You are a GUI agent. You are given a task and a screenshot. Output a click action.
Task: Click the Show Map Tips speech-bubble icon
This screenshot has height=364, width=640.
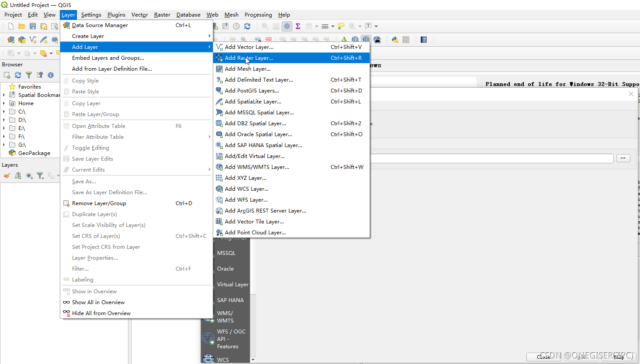(341, 26)
